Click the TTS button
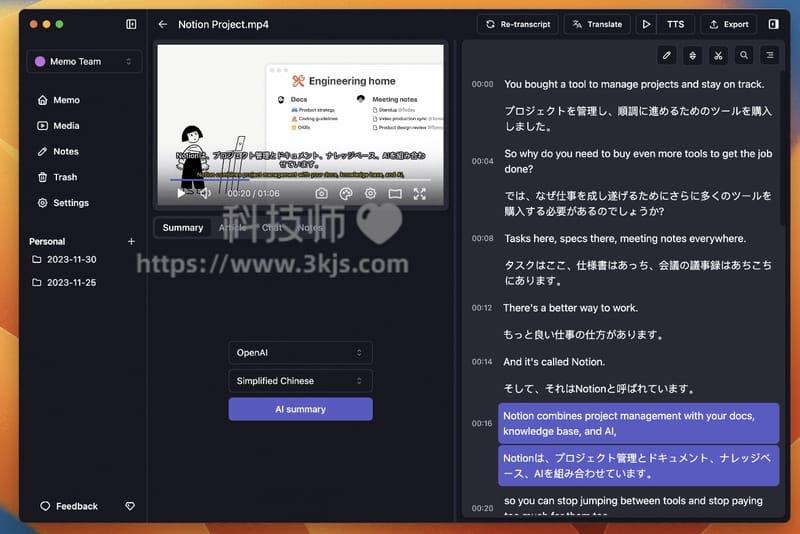800x534 pixels. pyautogui.click(x=676, y=24)
